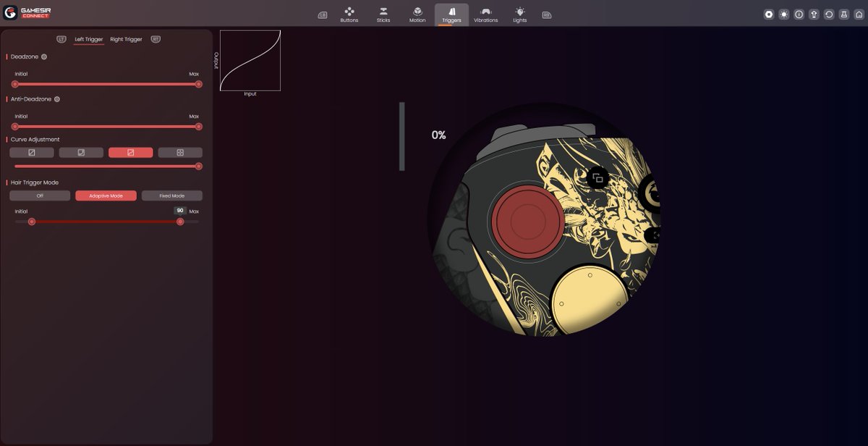Click the 0% trigger value text
The width and height of the screenshot is (868, 446).
pos(438,135)
